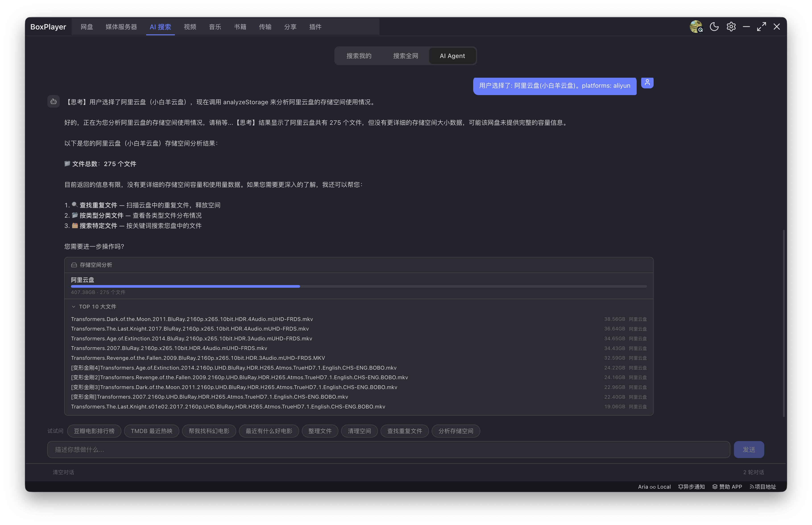Select 搜索全网 search mode
The width and height of the screenshot is (812, 525).
pyautogui.click(x=405, y=56)
